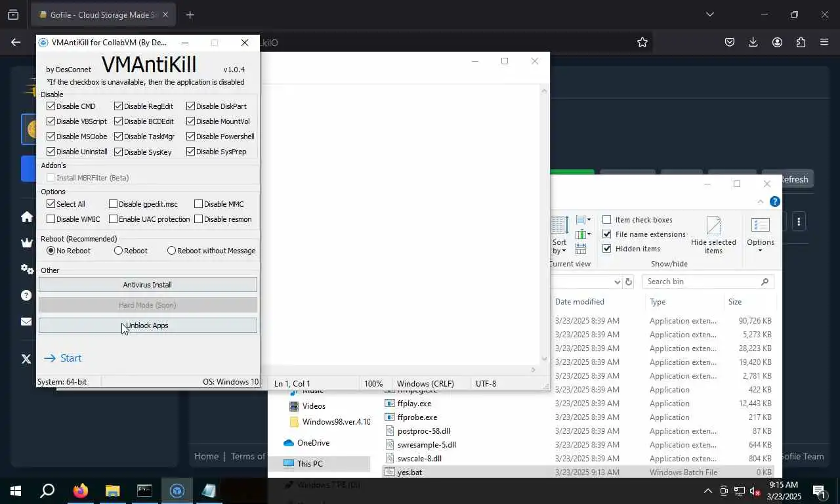Screen dimensions: 840x504
Task: Open Gofile settings gears icon
Action: [x=26, y=269]
